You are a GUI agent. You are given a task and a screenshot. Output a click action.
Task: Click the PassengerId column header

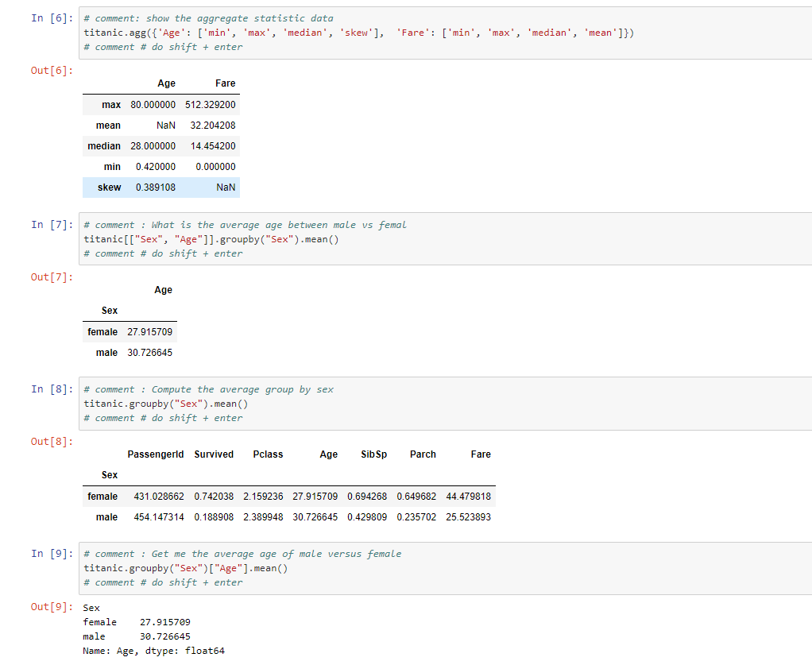(155, 454)
